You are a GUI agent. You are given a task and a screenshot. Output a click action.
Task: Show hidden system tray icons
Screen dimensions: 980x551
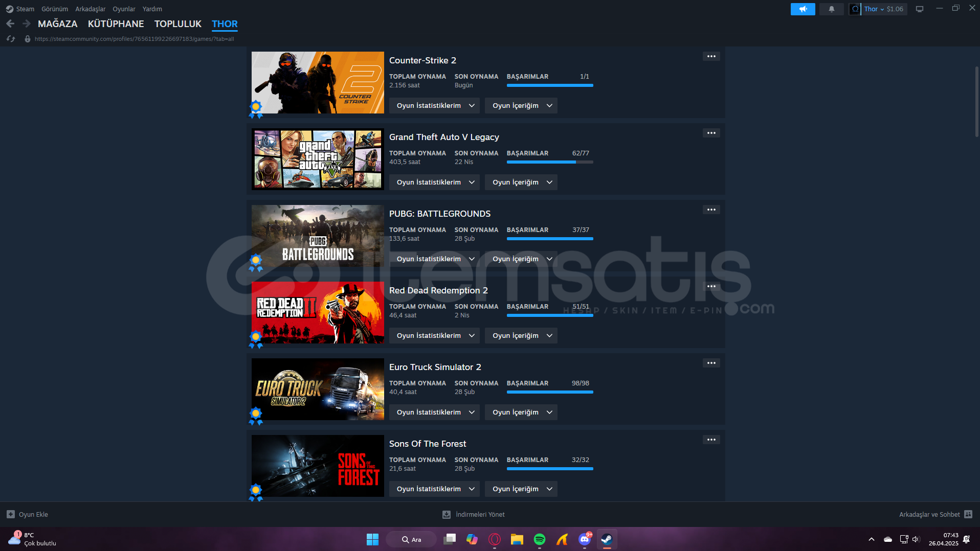click(871, 539)
